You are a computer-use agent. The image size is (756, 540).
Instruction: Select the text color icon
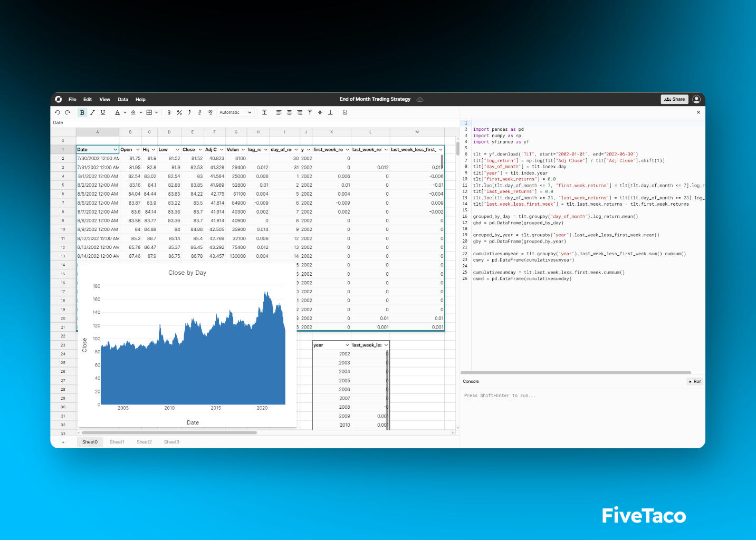(x=117, y=112)
